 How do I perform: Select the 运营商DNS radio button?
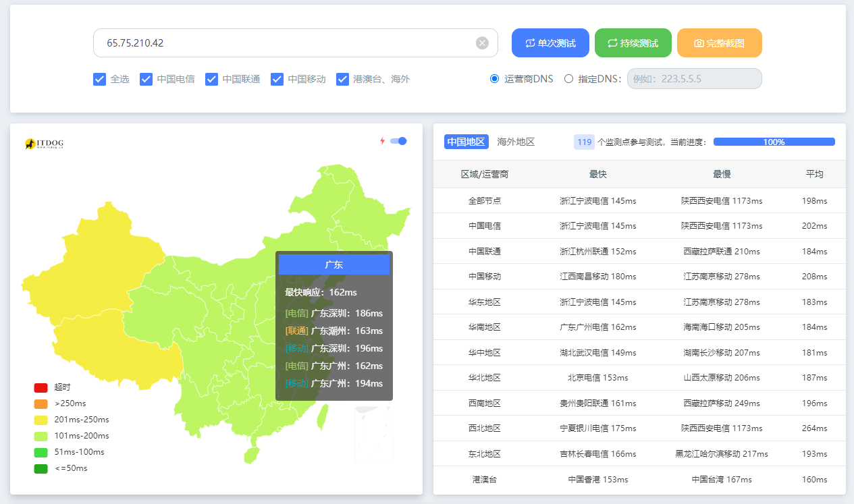[495, 79]
